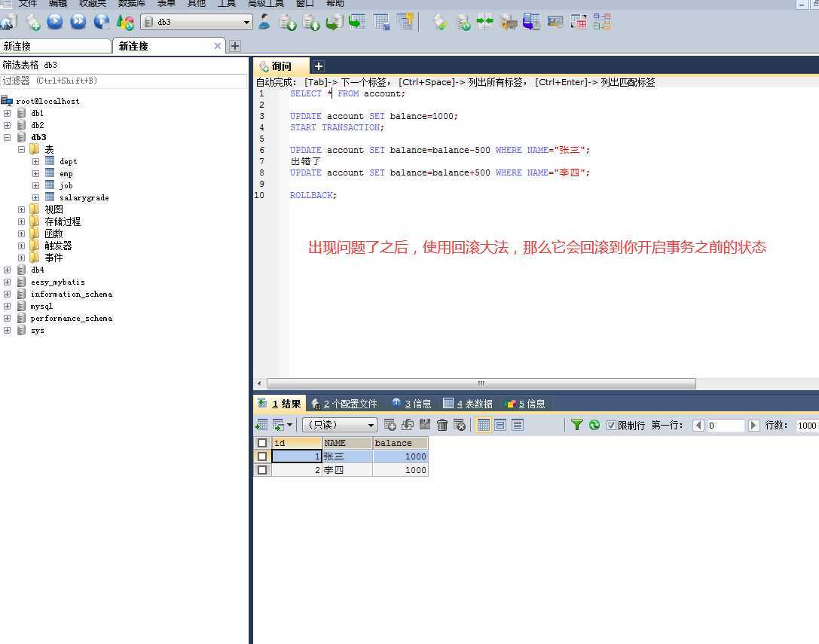Duplicate the current row in result toolbar
Image resolution: width=819 pixels, height=644 pixels.
point(408,425)
